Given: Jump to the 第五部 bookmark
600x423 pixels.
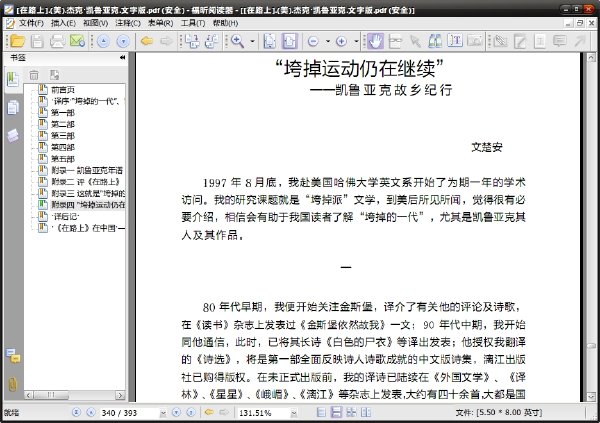Looking at the screenshot, I should 63,159.
